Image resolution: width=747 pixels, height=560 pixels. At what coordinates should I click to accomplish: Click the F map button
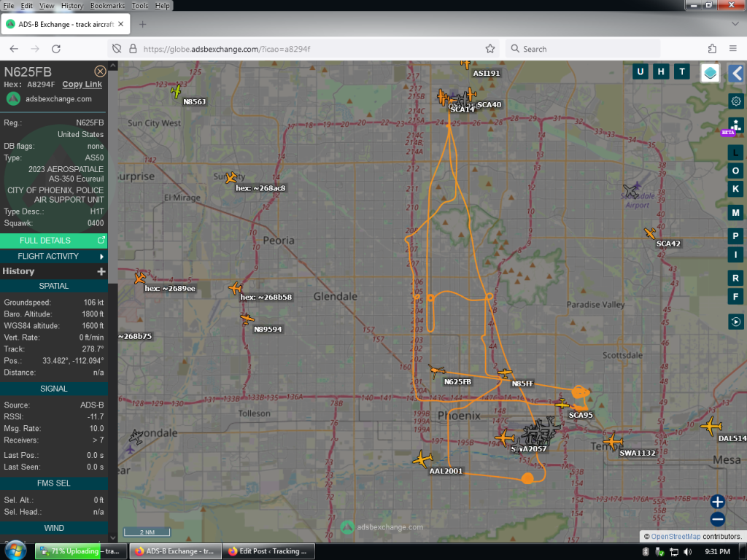pos(735,297)
